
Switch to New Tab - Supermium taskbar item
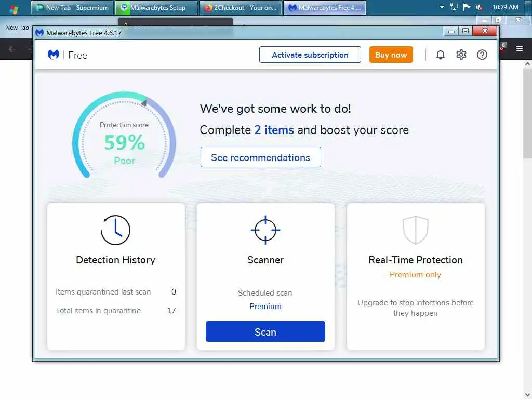pos(72,7)
